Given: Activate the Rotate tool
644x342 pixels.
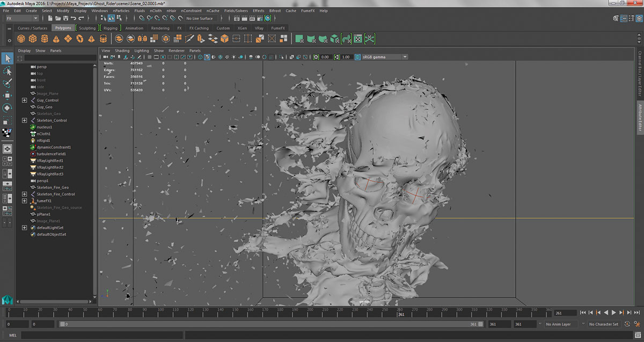Looking at the screenshot, I should [x=8, y=108].
